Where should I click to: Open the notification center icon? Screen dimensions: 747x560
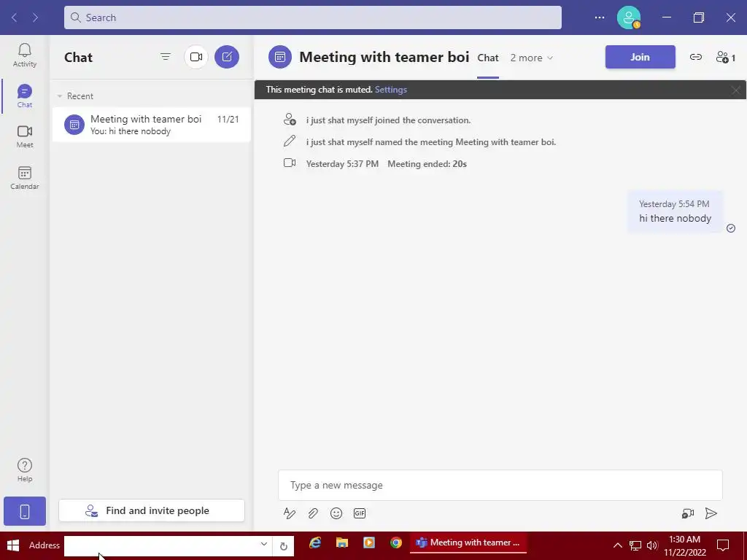(723, 545)
